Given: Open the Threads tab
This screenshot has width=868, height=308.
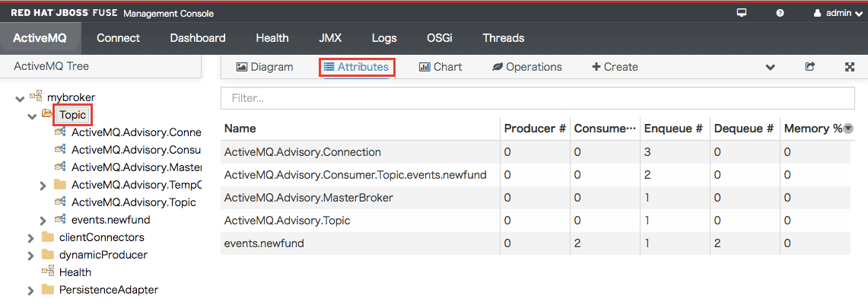Looking at the screenshot, I should [x=503, y=38].
